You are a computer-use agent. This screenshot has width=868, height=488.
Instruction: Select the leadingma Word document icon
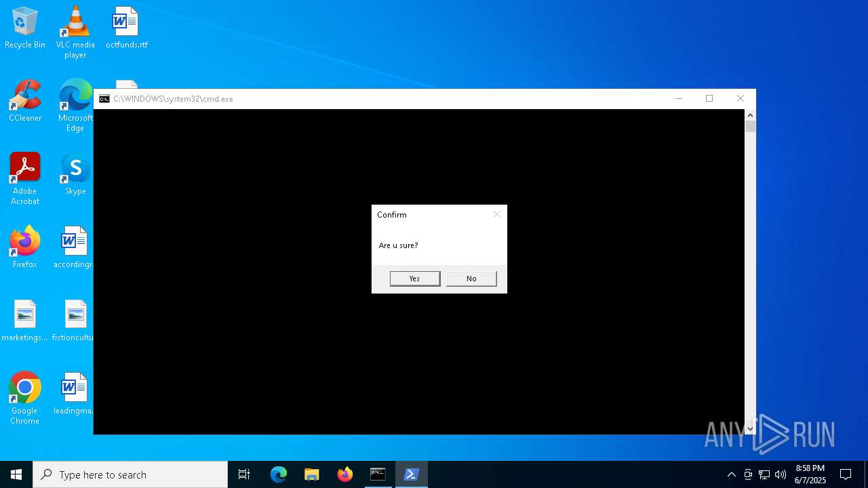(73, 394)
